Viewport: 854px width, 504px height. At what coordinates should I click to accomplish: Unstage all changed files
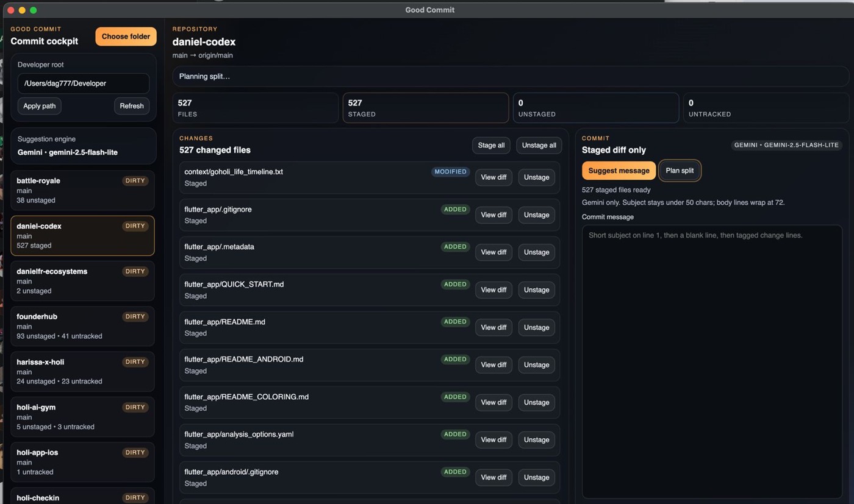coord(539,146)
